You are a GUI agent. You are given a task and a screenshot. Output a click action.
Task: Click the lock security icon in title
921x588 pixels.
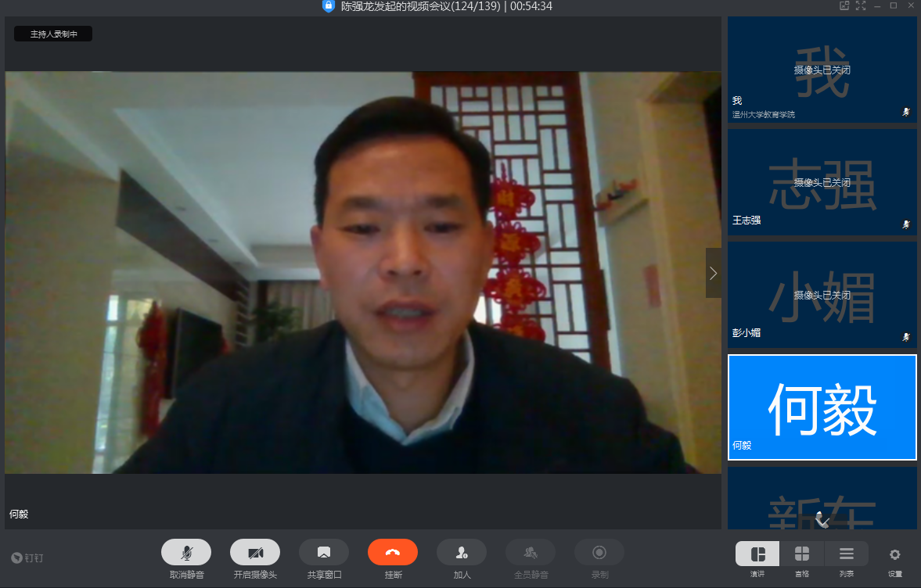pyautogui.click(x=329, y=6)
